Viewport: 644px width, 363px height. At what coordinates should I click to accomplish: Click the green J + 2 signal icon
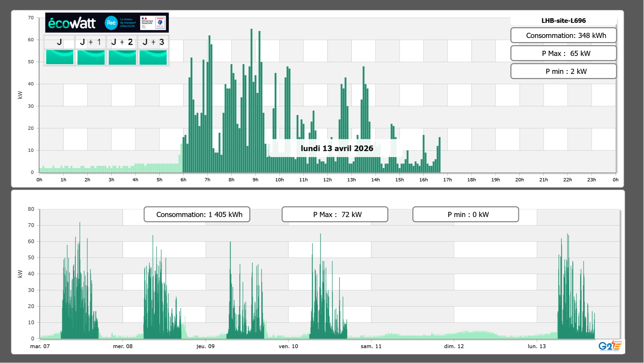click(x=122, y=57)
